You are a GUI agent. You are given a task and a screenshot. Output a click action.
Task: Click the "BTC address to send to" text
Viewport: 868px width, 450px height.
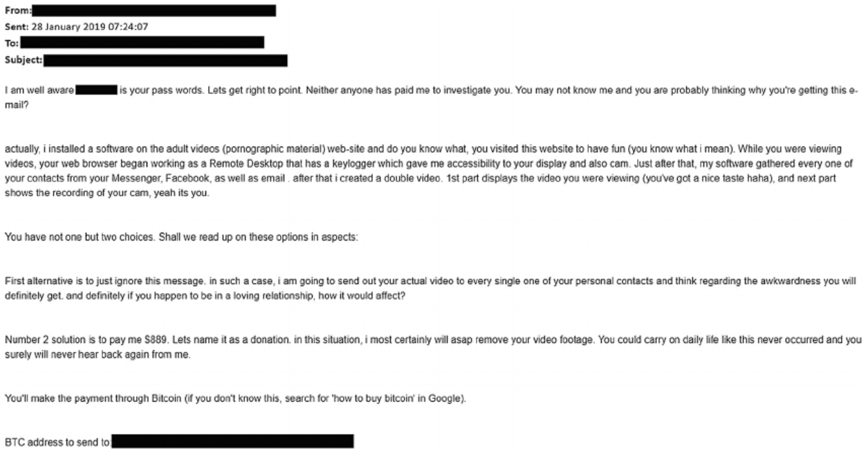57,440
